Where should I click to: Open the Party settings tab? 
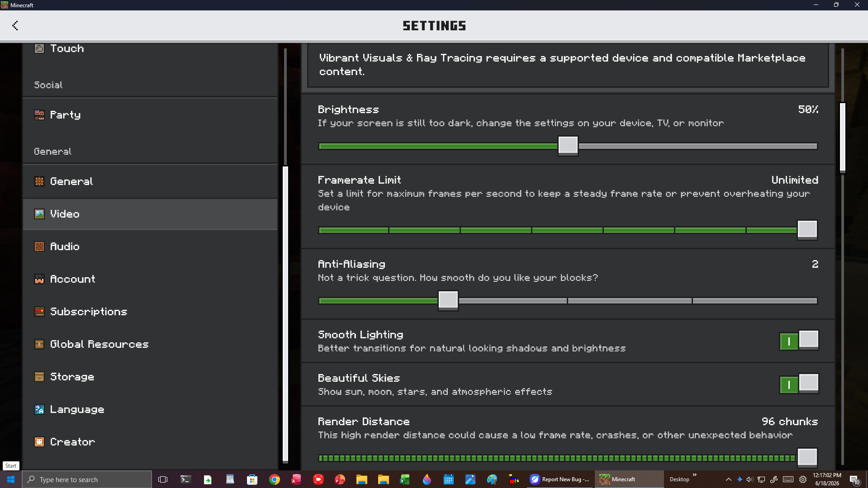tap(150, 115)
